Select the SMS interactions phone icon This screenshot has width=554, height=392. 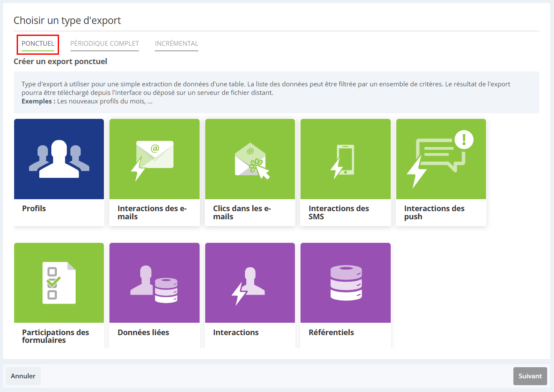coord(342,162)
